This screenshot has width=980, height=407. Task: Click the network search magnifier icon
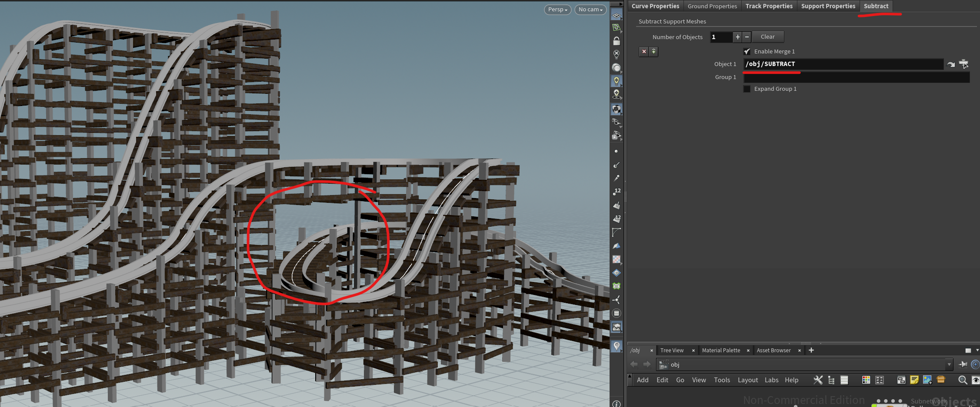coord(962,380)
